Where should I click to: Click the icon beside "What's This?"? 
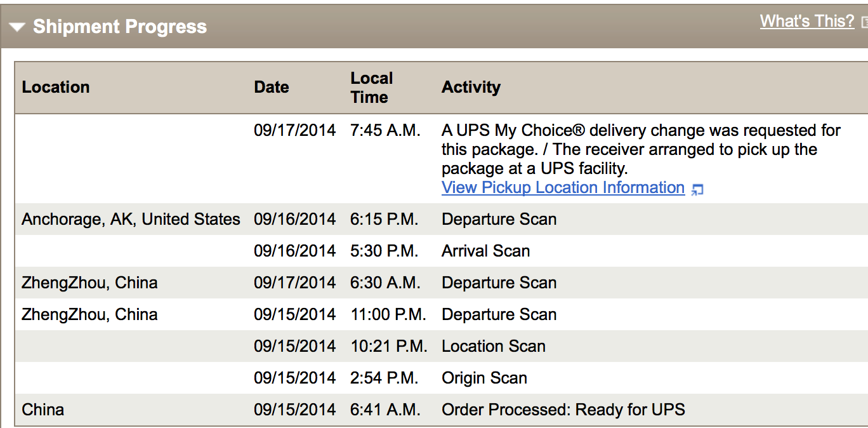point(864,22)
